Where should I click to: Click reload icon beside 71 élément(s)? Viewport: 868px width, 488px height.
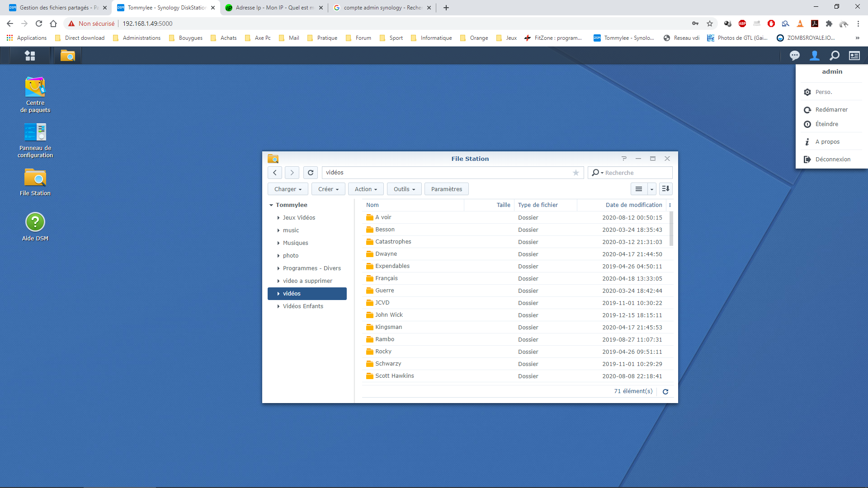coord(665,392)
